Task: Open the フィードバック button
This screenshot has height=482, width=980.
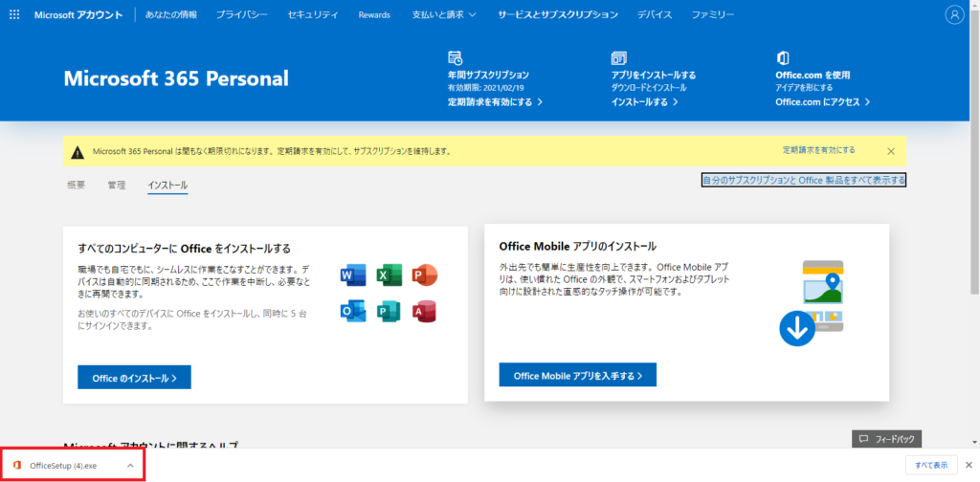Action: (x=887, y=439)
